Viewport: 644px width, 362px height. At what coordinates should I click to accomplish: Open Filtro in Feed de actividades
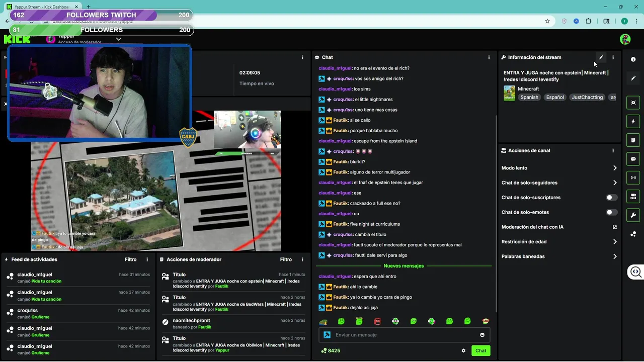[x=131, y=259]
